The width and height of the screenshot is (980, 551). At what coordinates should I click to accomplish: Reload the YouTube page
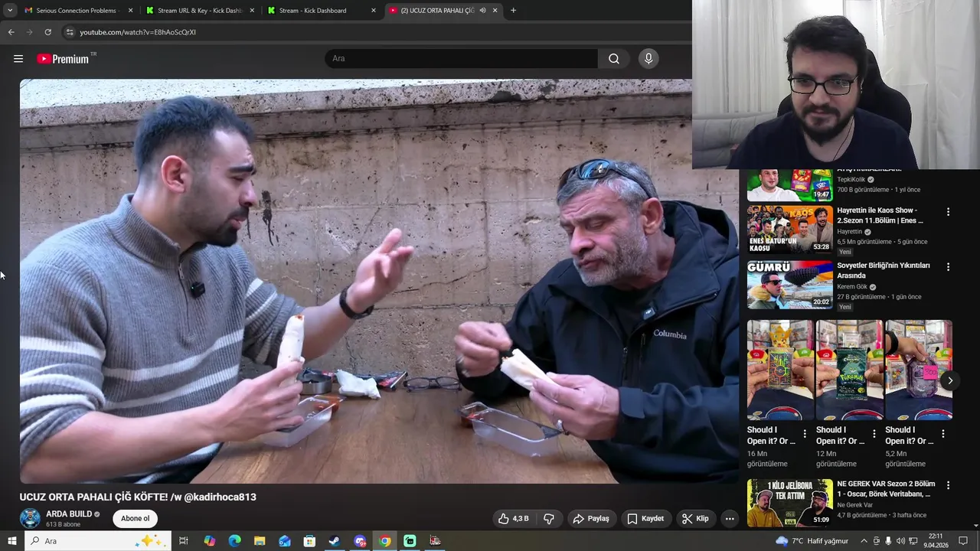47,32
